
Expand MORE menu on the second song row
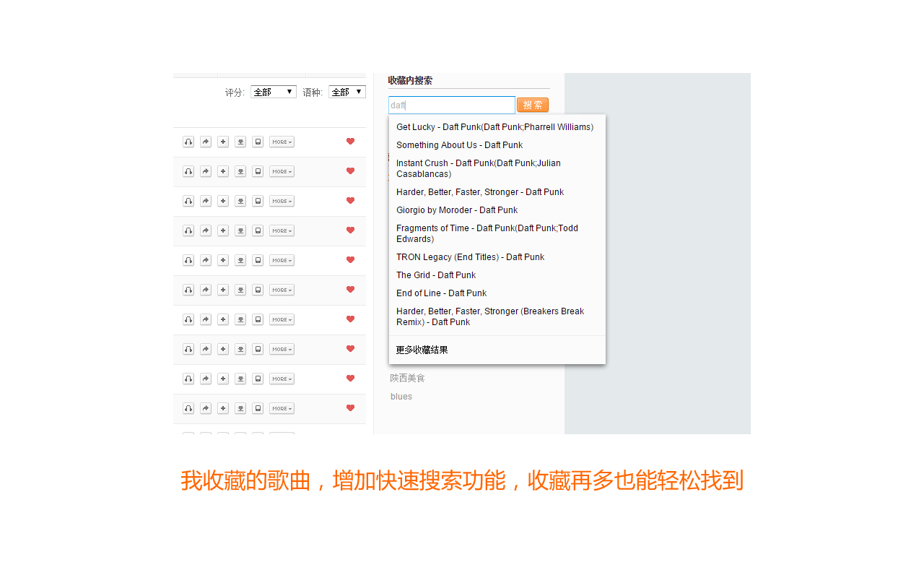[282, 171]
